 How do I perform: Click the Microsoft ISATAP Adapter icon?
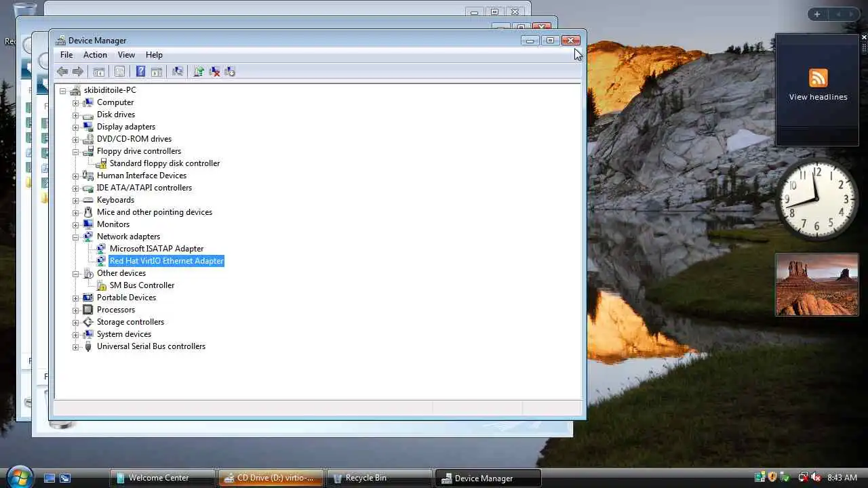tap(101, 249)
